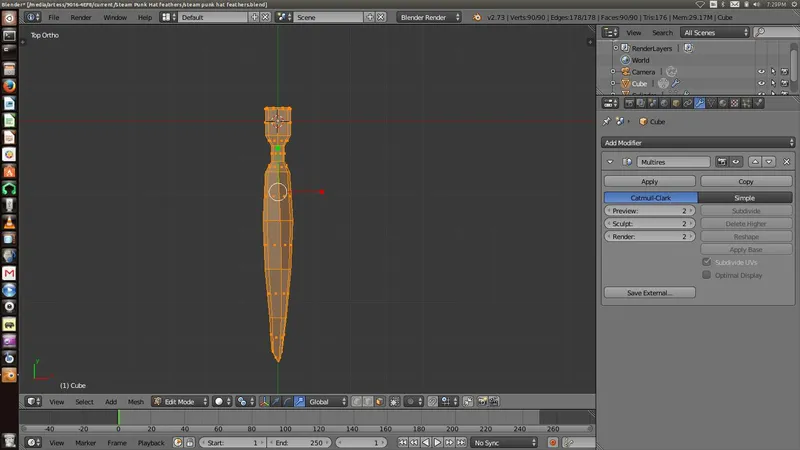The height and width of the screenshot is (450, 800).
Task: Open the World properties tab
Action: 664,104
